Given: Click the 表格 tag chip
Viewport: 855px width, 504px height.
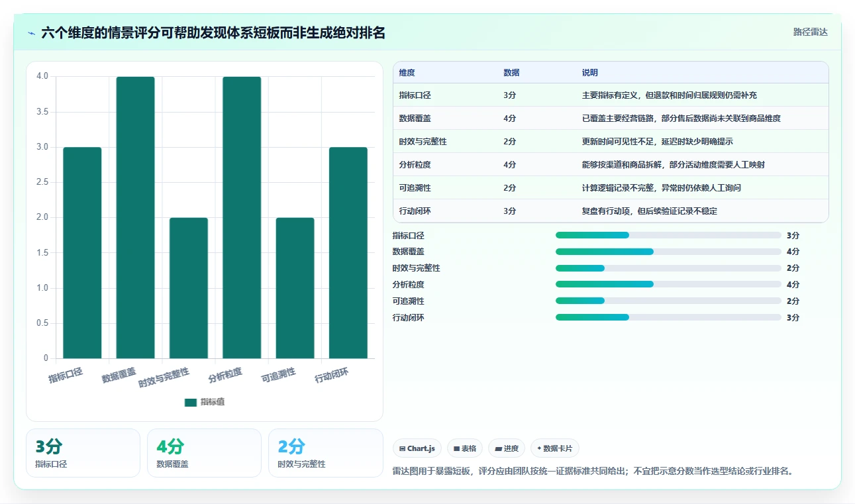Looking at the screenshot, I should click(x=465, y=448).
